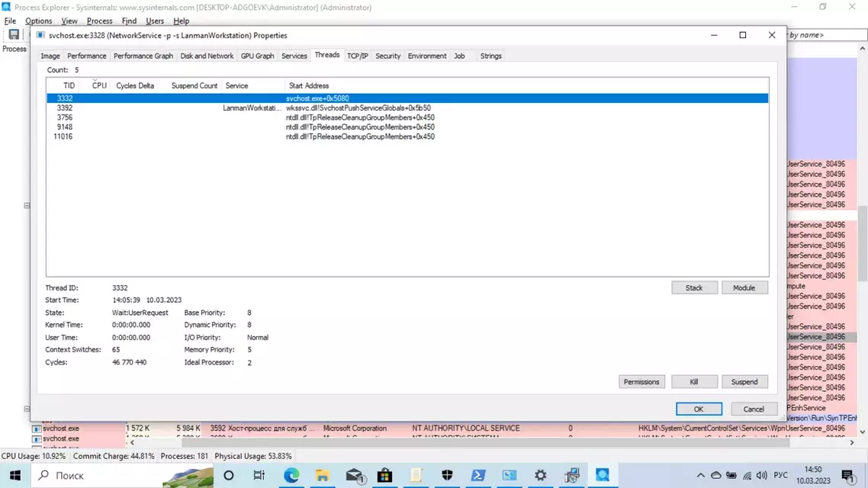
Task: Click the Permissions button
Action: pos(641,382)
